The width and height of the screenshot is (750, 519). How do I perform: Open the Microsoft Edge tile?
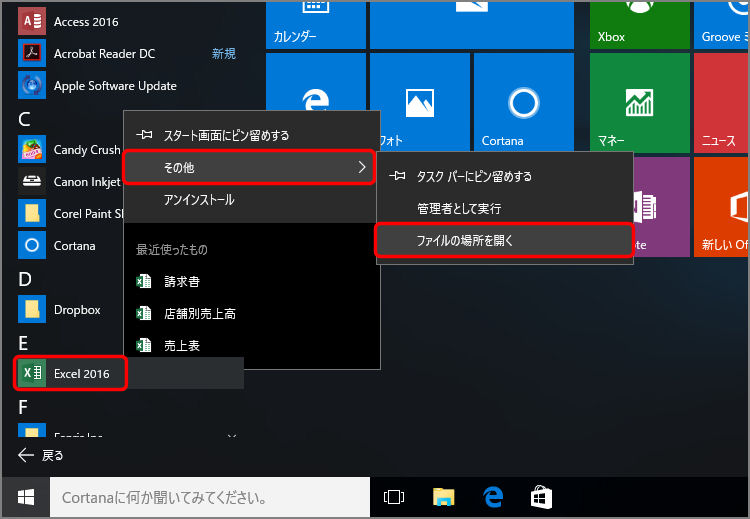316,81
